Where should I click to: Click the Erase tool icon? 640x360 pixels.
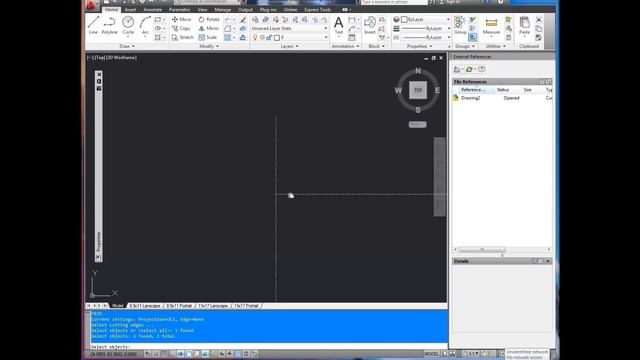pyautogui.click(x=243, y=19)
